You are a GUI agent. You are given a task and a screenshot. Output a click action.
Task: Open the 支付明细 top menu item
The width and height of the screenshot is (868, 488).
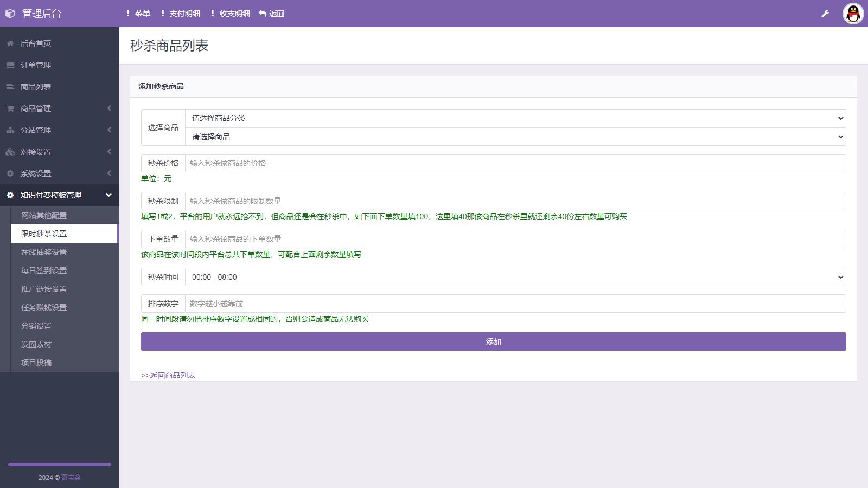click(x=181, y=14)
